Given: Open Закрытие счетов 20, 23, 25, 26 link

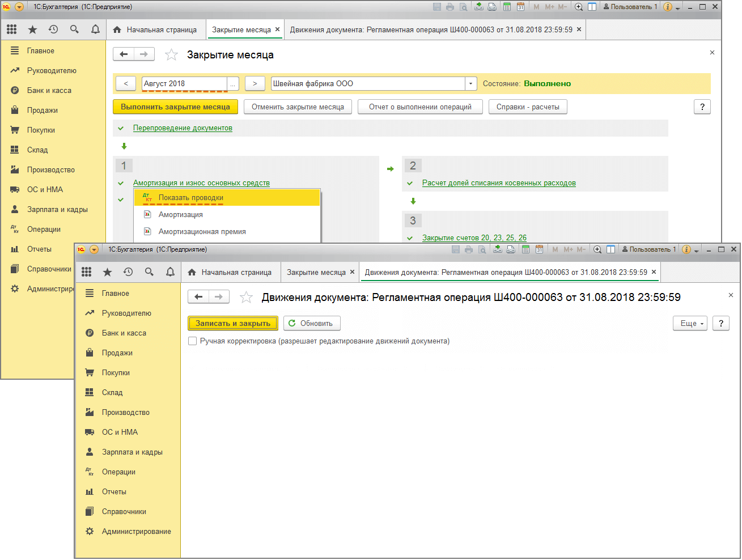Looking at the screenshot, I should pos(474,238).
